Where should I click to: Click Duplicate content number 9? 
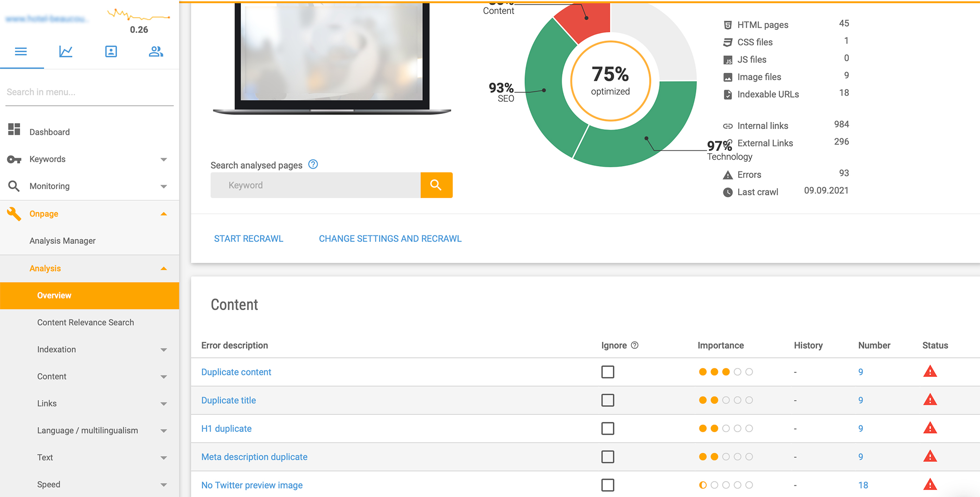(x=861, y=372)
